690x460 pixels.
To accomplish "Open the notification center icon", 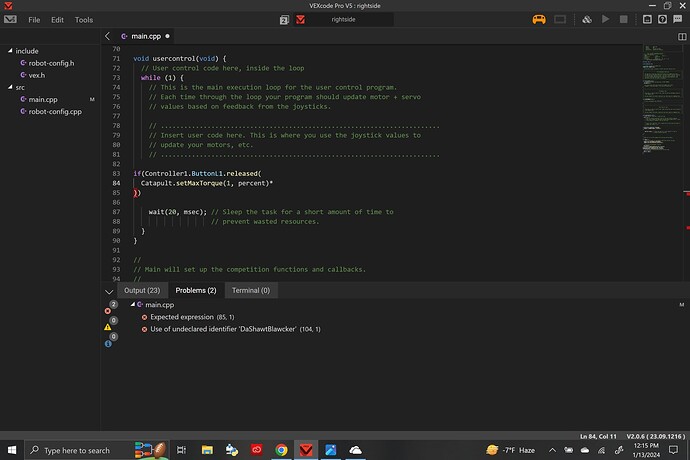I will click(x=673, y=450).
